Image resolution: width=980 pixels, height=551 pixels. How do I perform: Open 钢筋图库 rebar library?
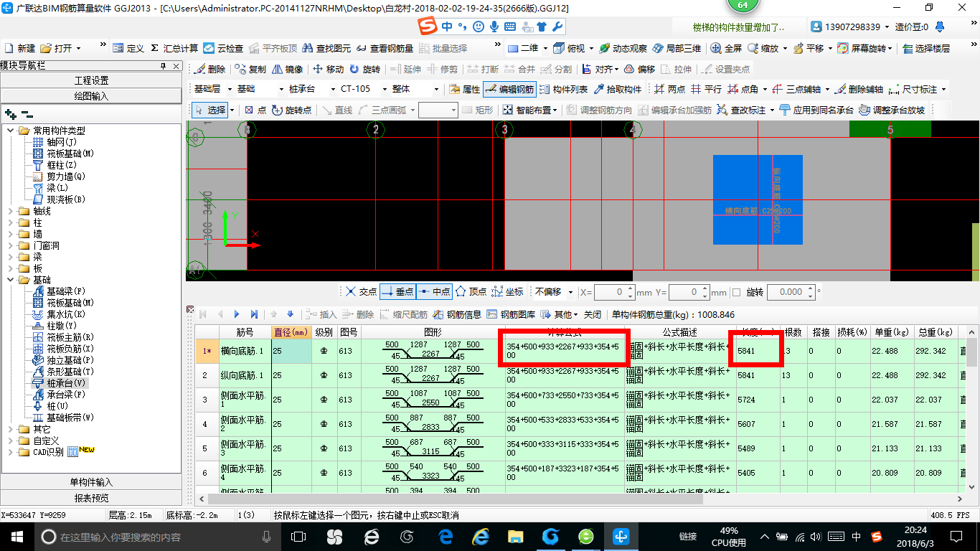tap(511, 314)
